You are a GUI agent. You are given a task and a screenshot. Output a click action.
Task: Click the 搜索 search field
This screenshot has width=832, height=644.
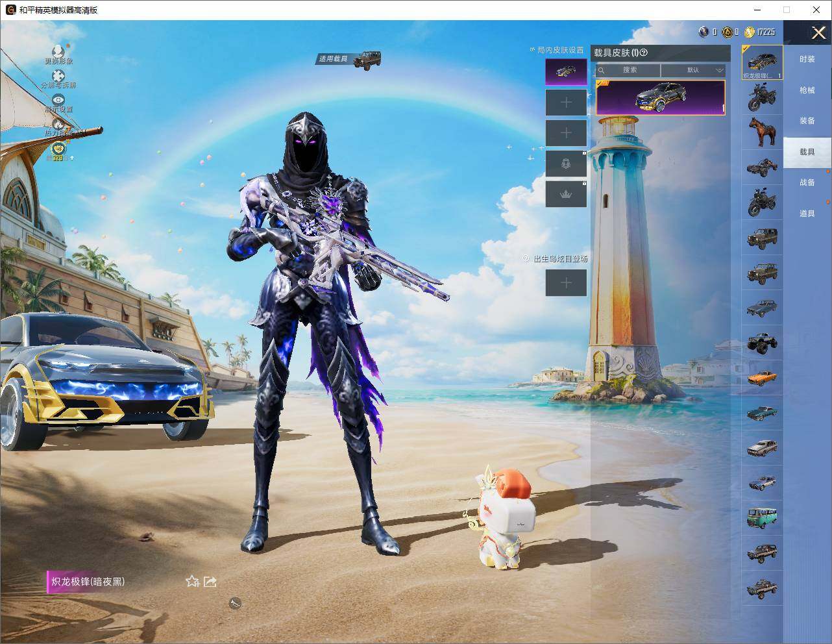(628, 70)
